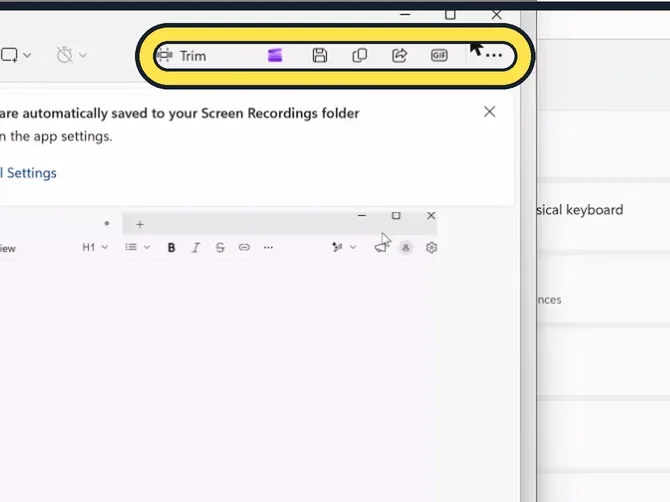Dismiss the Screen Recordings folder notification

[x=490, y=112]
